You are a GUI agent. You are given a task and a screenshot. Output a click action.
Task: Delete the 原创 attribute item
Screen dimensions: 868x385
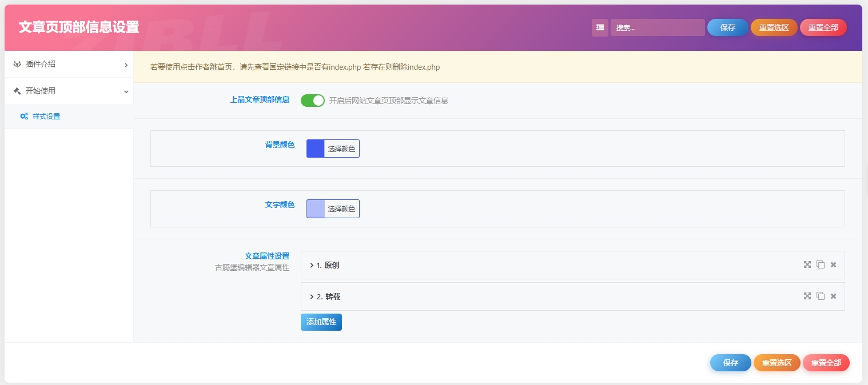pyautogui.click(x=833, y=264)
